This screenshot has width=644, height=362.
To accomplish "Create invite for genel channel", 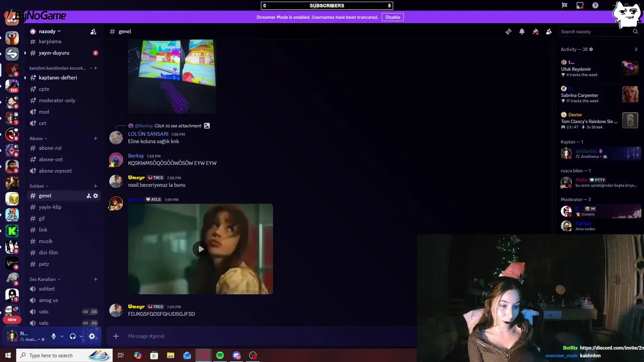I will pyautogui.click(x=89, y=196).
